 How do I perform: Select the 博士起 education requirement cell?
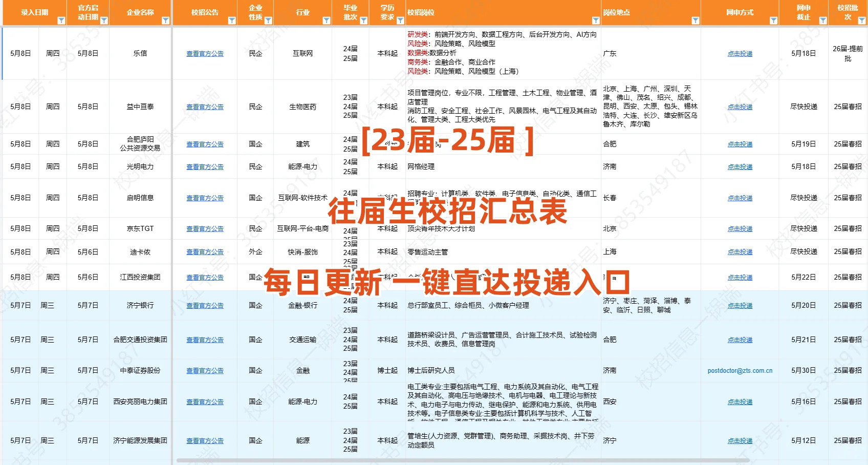coord(387,370)
